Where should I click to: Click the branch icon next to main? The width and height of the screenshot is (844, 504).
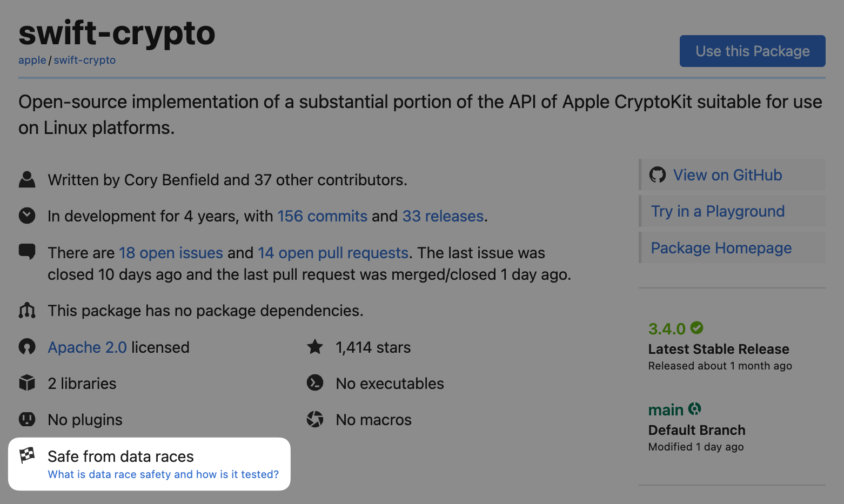[x=695, y=409]
